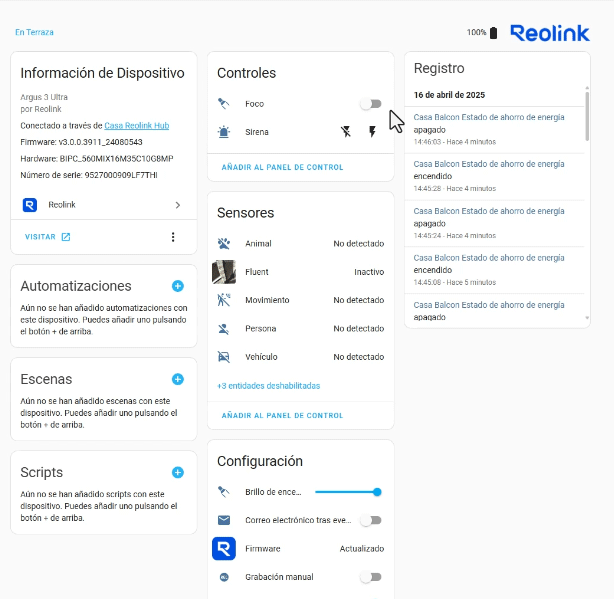Click the plus icon next to Escenas
Image resolution: width=614 pixels, height=599 pixels.
(178, 379)
